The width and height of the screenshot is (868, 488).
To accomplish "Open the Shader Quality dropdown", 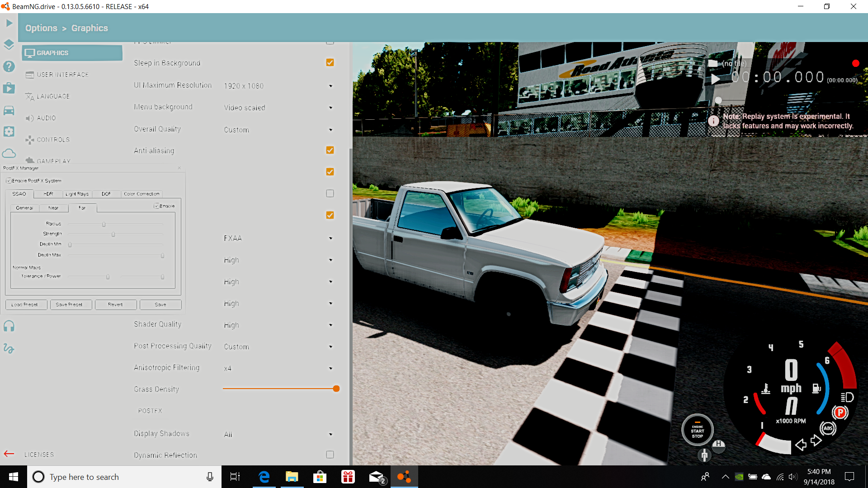I will click(x=278, y=325).
